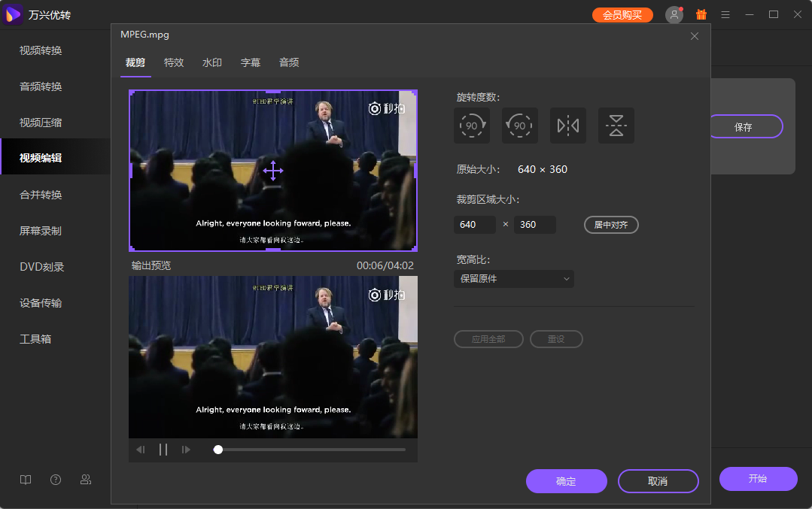This screenshot has height=509, width=812.
Task: Switch to the 水印 watermark tab
Action: pyautogui.click(x=212, y=62)
